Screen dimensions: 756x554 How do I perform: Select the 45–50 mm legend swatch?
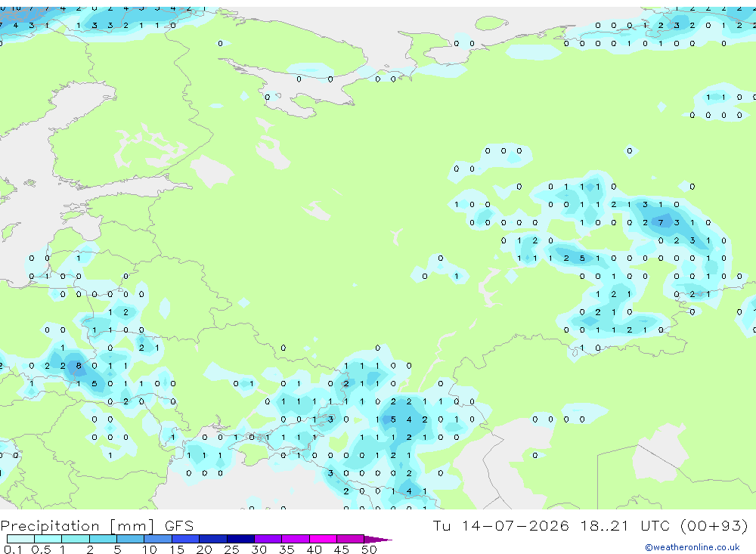click(351, 539)
